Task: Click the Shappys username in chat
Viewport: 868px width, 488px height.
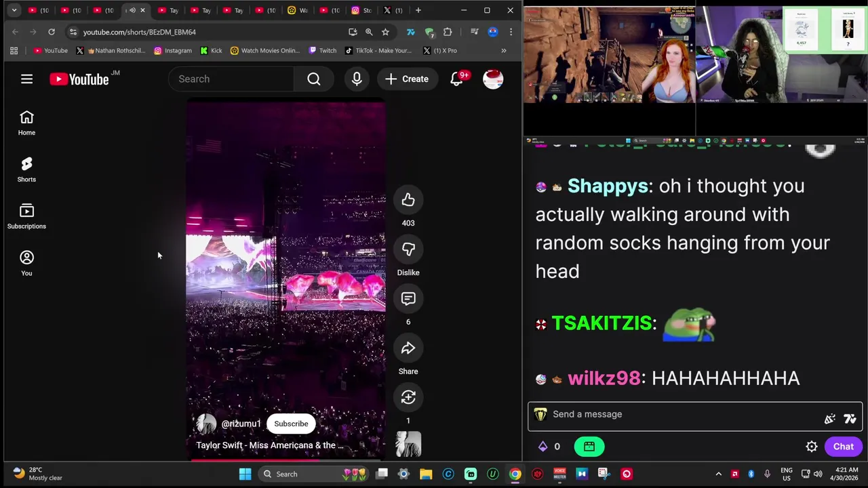Action: 607,186
